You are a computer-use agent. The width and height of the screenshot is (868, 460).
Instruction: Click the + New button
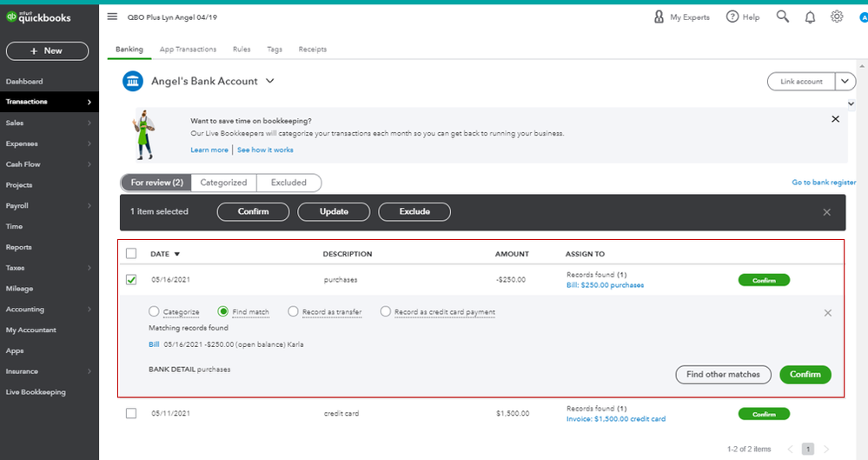pyautogui.click(x=47, y=51)
